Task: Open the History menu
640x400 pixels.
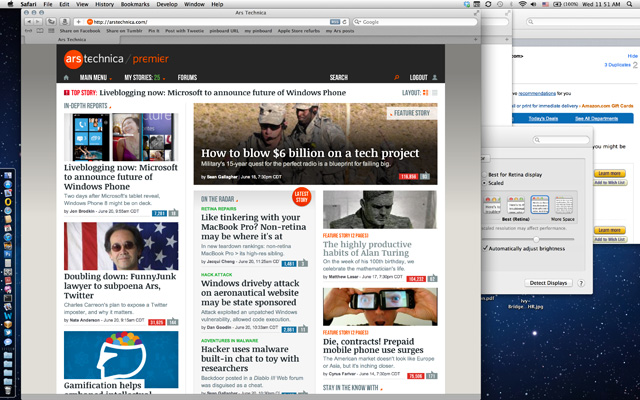Action: (104, 4)
